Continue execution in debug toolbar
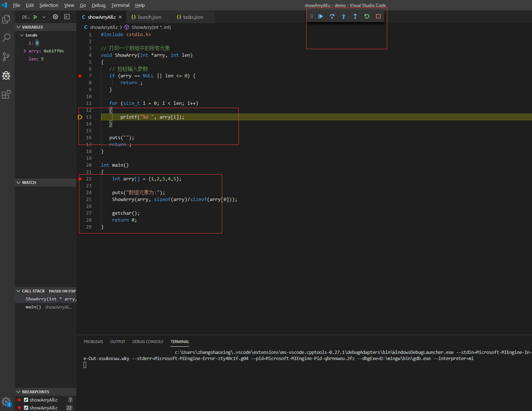Viewport: 532px width, 411px height. (321, 16)
